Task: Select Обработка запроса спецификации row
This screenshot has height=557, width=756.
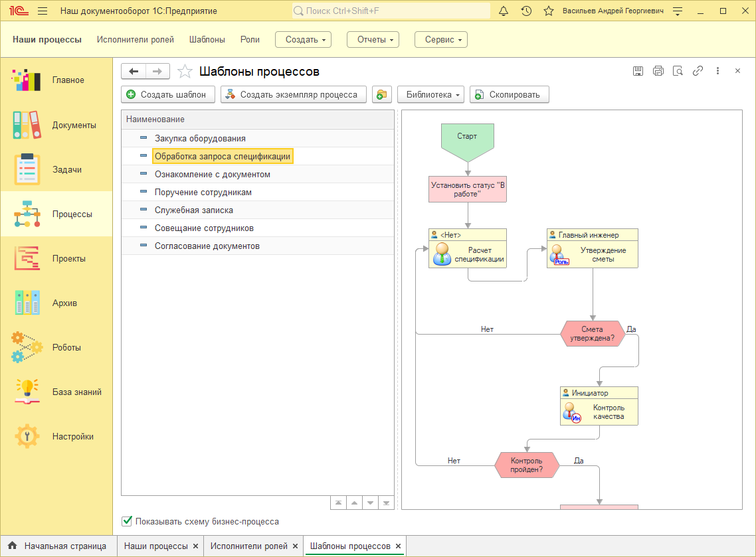Action: tap(258, 156)
